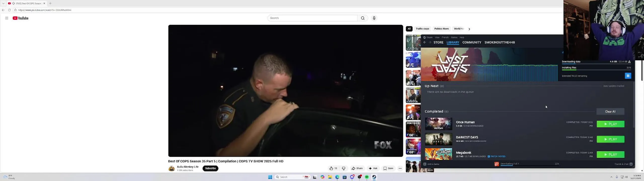Click the Once Human game thumbnail
This screenshot has height=181, width=644.
[x=438, y=124]
